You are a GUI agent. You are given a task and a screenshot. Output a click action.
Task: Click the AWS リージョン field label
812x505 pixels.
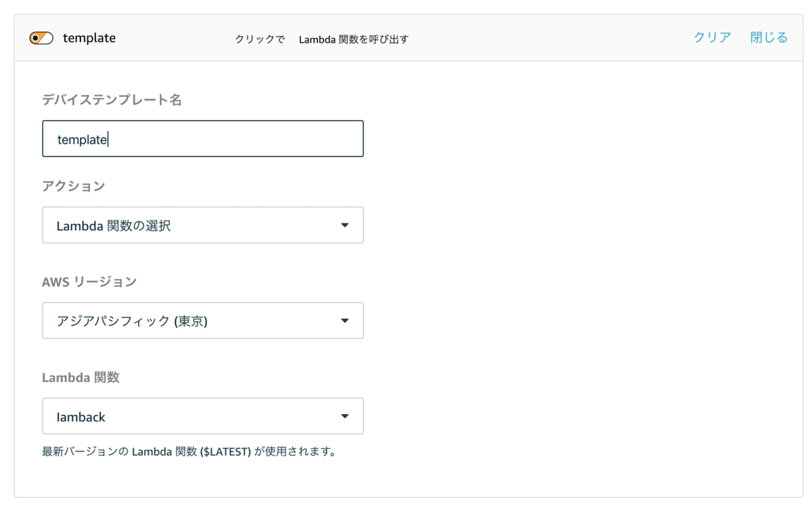[x=89, y=282]
